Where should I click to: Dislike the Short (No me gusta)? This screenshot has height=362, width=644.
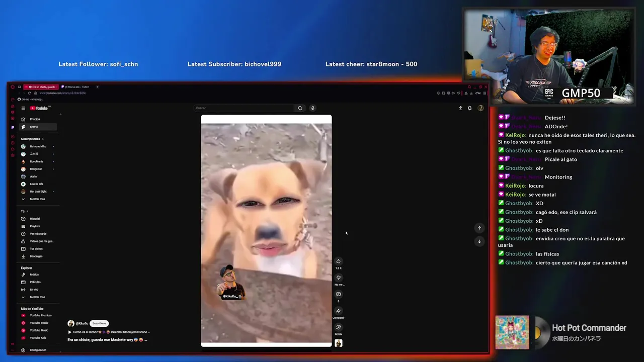339,278
